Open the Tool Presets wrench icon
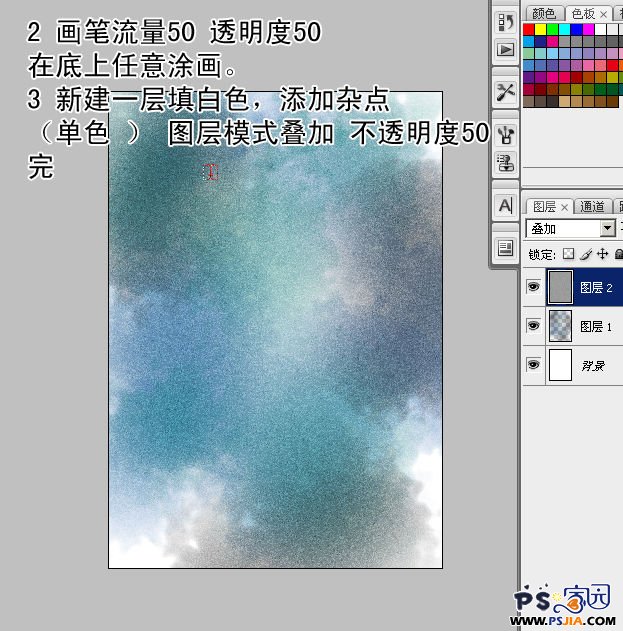 point(506,92)
